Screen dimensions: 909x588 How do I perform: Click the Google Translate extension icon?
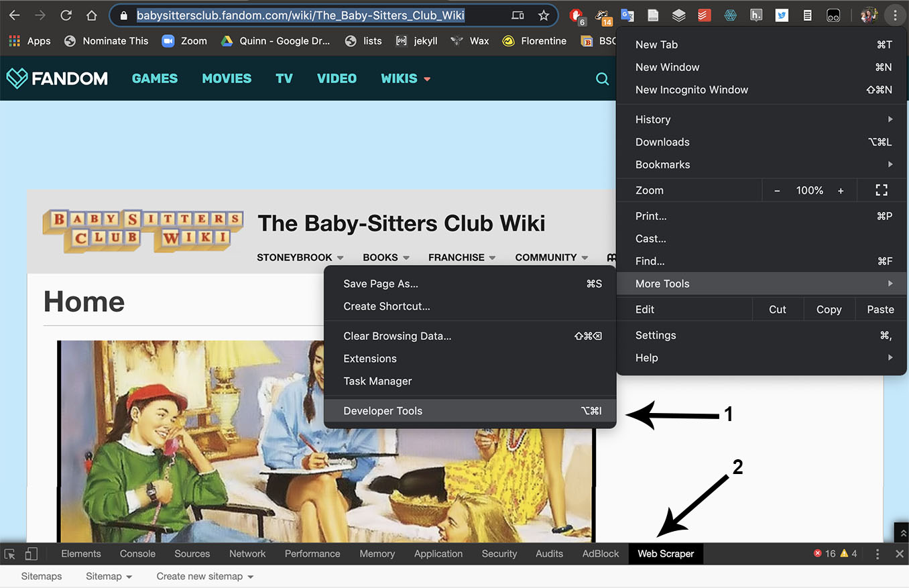click(627, 15)
